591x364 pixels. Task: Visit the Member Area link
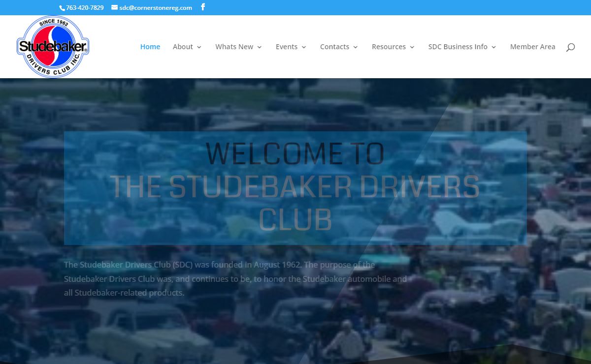pyautogui.click(x=533, y=47)
